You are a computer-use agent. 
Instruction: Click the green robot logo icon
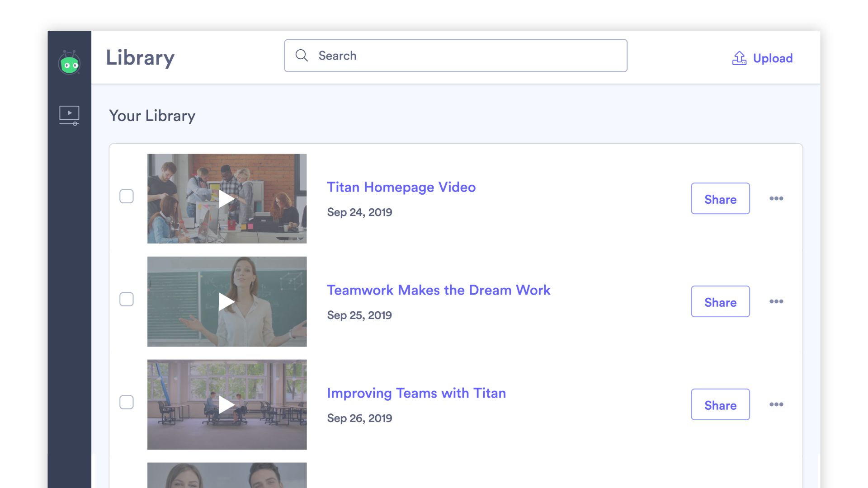click(x=69, y=62)
